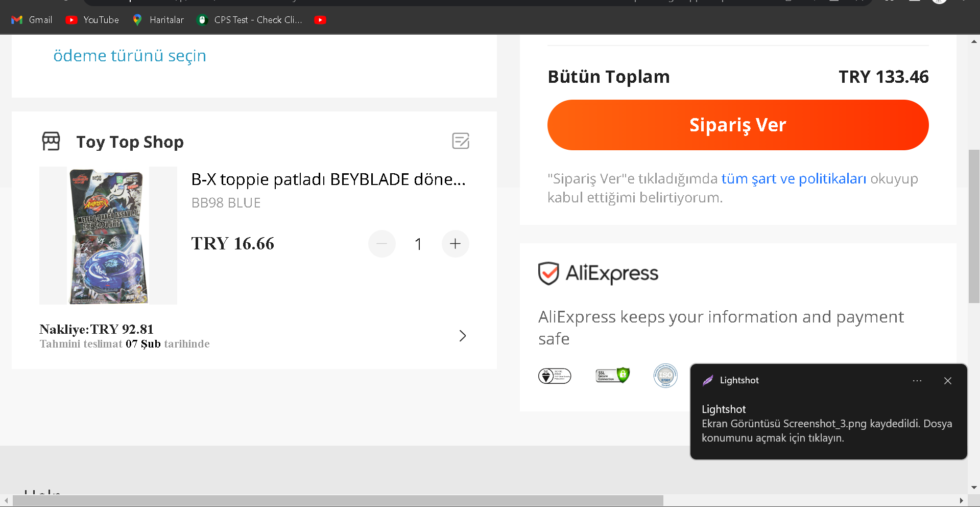Click the first security certification badge
This screenshot has width=980, height=507.
(555, 376)
